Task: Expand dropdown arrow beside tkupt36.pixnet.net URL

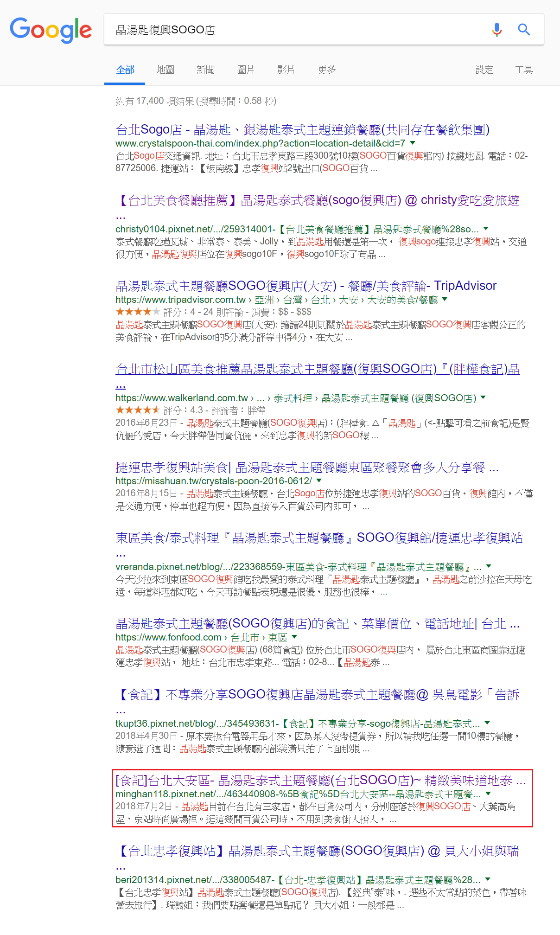Action: [x=487, y=723]
